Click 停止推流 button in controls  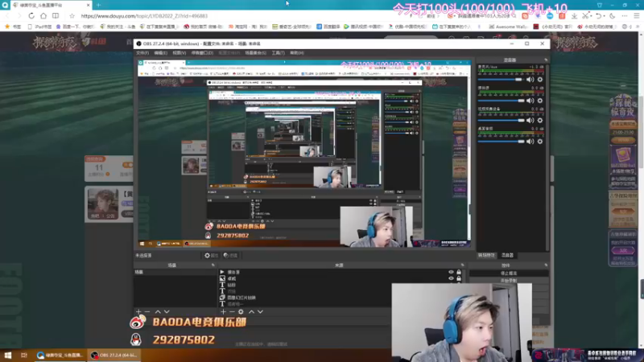509,274
